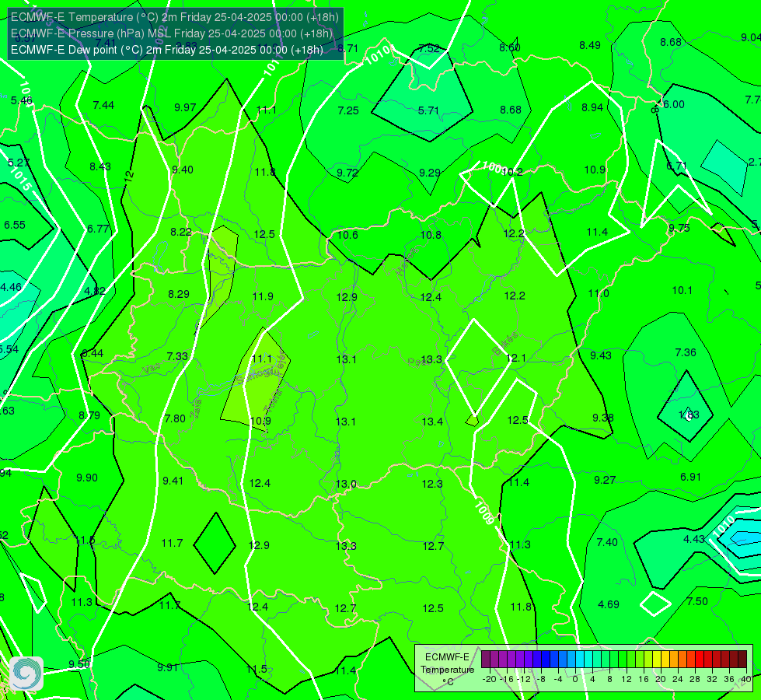Click the 10.2 dew point value
761x700 pixels.
tap(512, 171)
